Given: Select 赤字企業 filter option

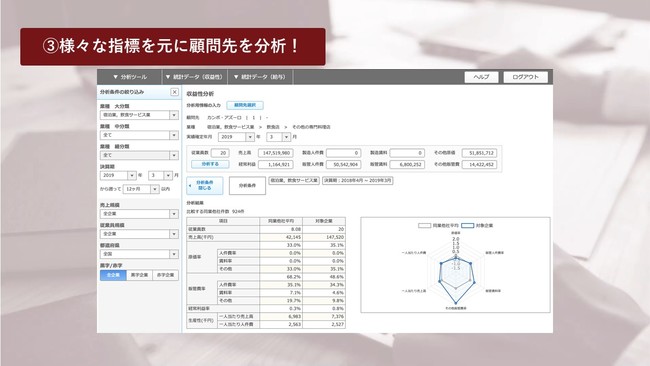Looking at the screenshot, I should 165,275.
